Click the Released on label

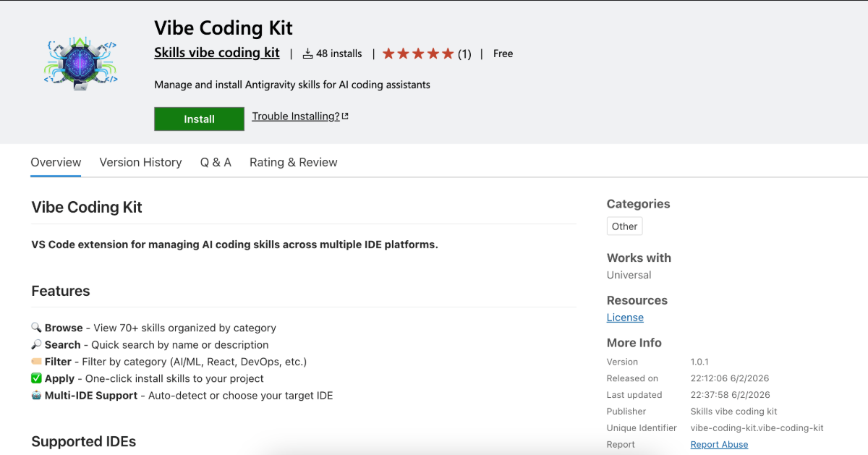coord(633,378)
